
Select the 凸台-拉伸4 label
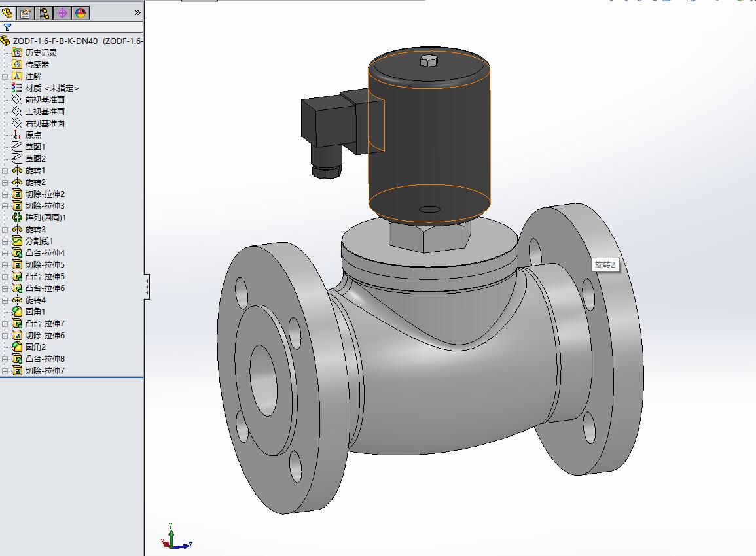coord(45,253)
